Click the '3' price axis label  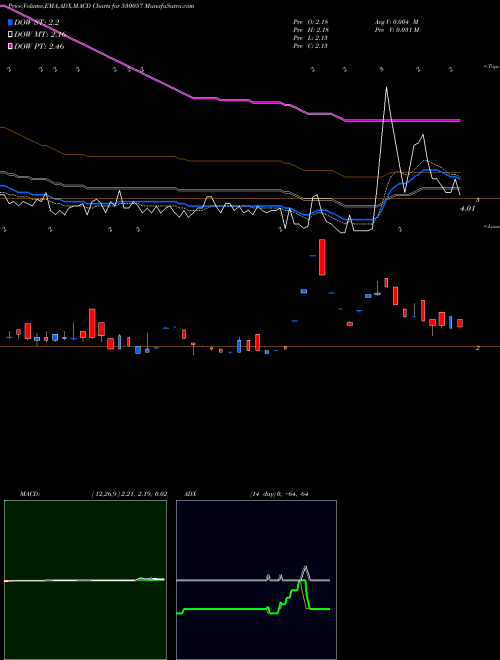pos(478,200)
